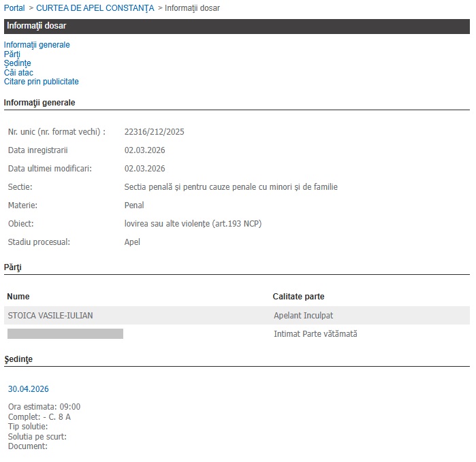Select the Părți navigation link
Image resolution: width=476 pixels, height=462 pixels.
coord(12,54)
